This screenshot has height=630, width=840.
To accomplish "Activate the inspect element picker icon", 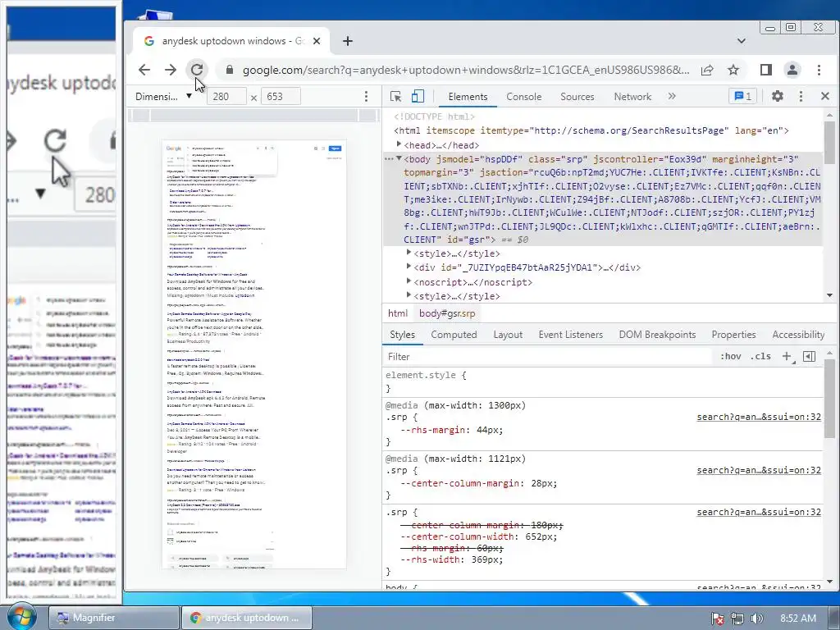I will click(396, 97).
